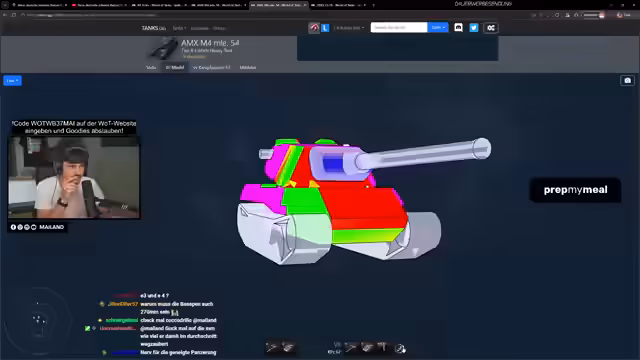The height and width of the screenshot is (360, 640).
Task: Open the vs Kampfpanzer comparison tab
Action: (x=211, y=67)
